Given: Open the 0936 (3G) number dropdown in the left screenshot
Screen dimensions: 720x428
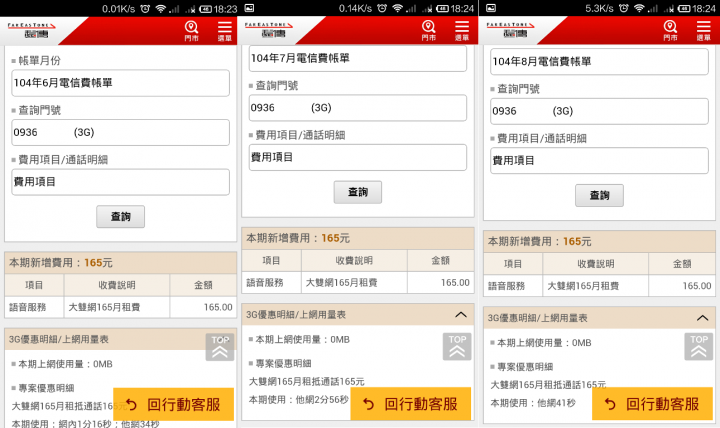Looking at the screenshot, I should coord(120,133).
